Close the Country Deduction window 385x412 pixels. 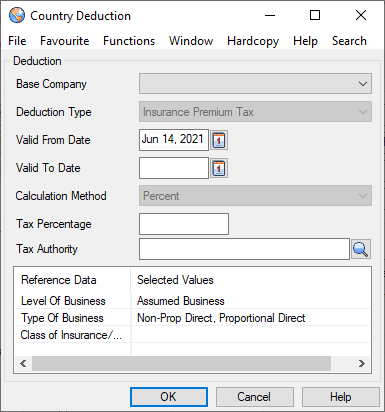[361, 15]
